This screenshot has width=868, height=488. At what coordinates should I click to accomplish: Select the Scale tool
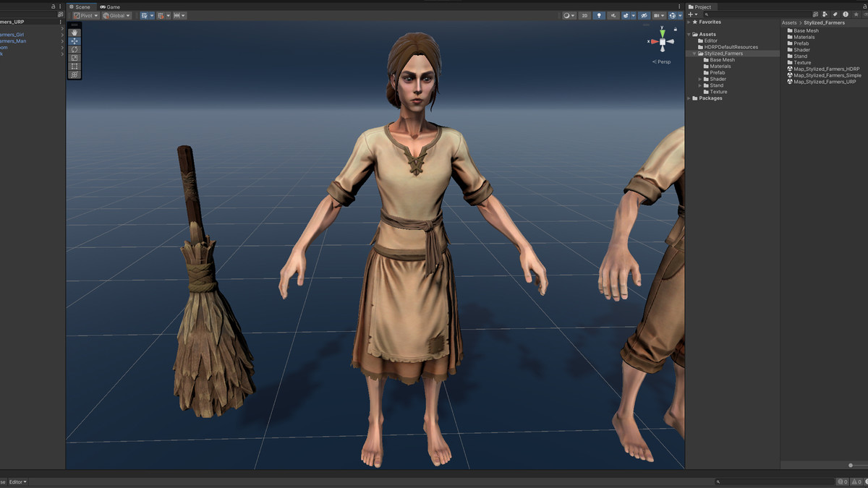pyautogui.click(x=75, y=58)
